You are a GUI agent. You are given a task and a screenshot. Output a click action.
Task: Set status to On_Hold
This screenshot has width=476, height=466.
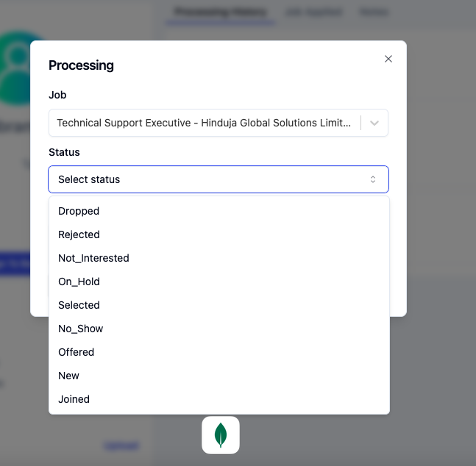(79, 282)
